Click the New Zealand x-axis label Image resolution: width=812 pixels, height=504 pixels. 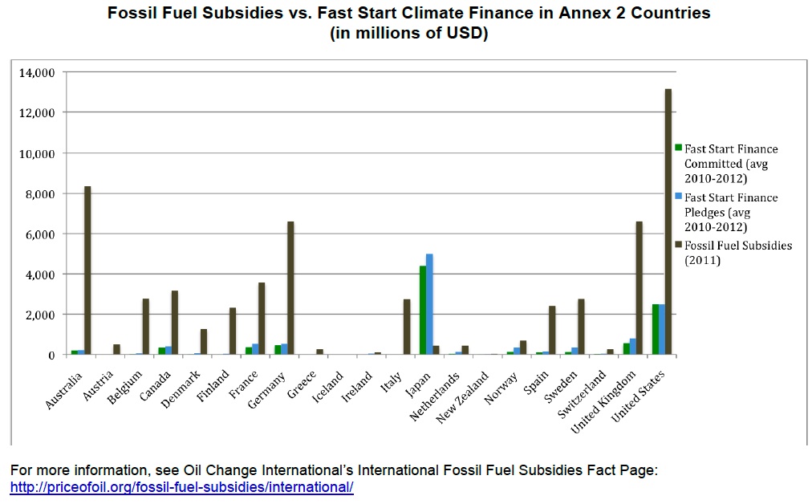tap(462, 397)
